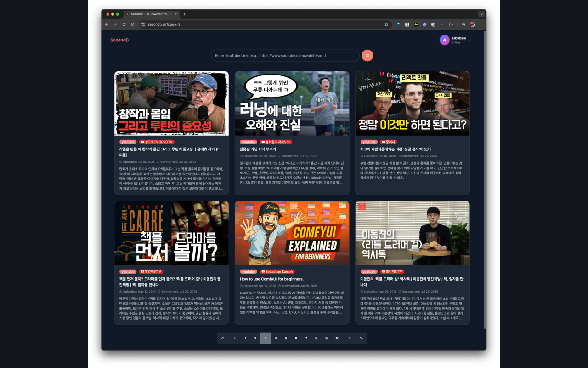Viewport: 588px width, 368px height.
Task: Open the Chrome extensions puzzle icon
Action: point(451,24)
